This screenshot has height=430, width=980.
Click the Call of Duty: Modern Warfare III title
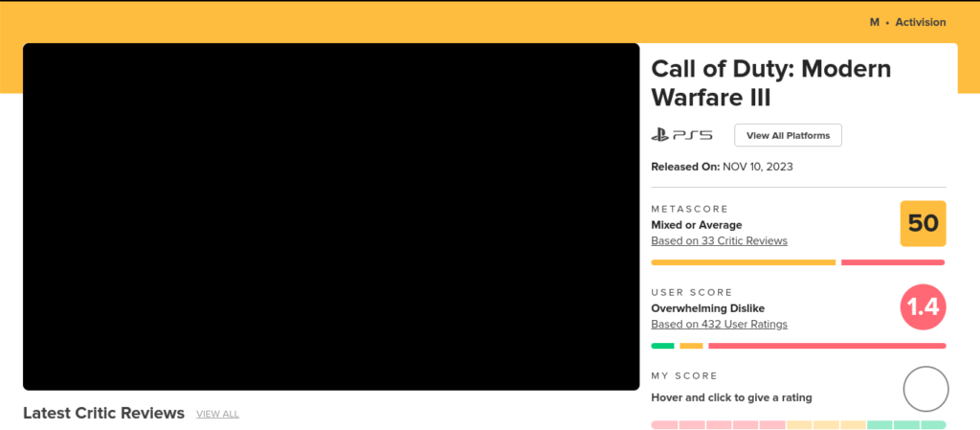tap(771, 82)
